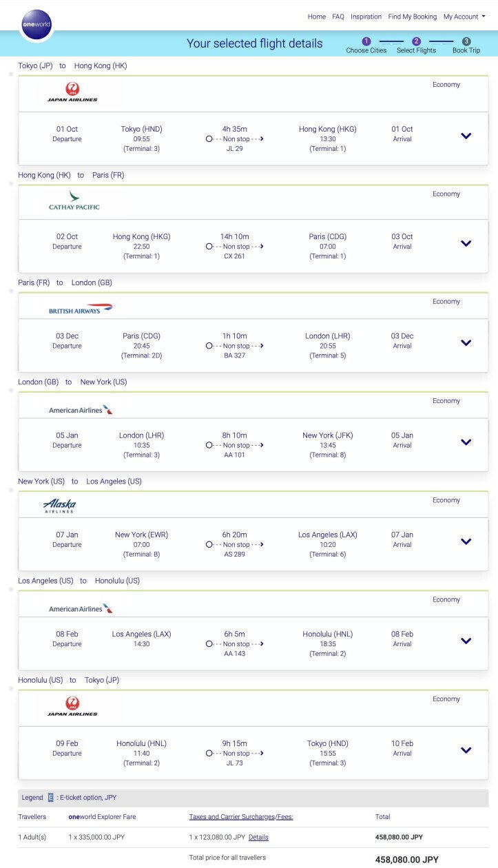Viewport: 498px width, 868px height.
Task: Click the Japan Airlines logo for Tokyo–Hong Kong
Action: [x=72, y=92]
